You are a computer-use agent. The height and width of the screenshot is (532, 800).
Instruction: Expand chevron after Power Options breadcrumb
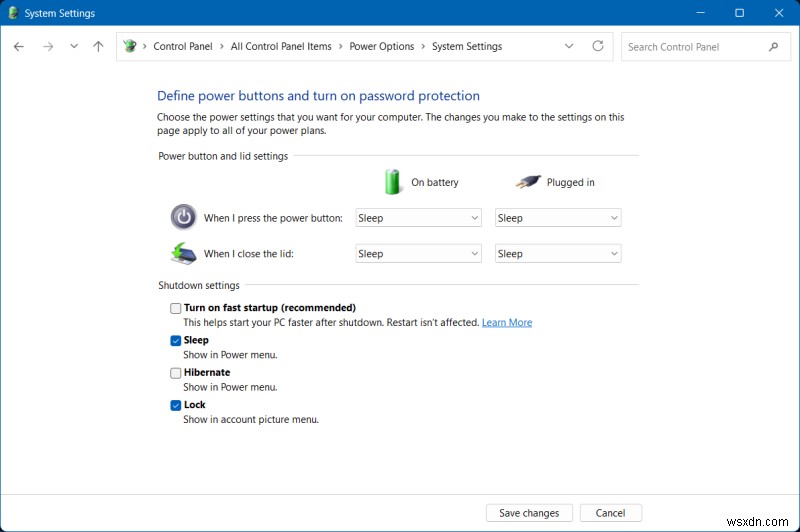(x=423, y=46)
